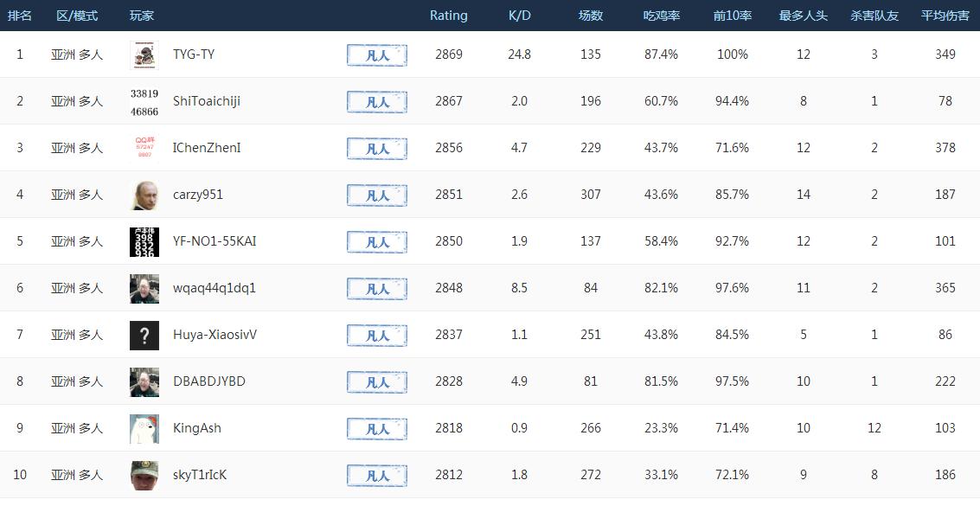Image resolution: width=980 pixels, height=506 pixels.
Task: Sort by 平均伤害 column header
Action: 945,16
